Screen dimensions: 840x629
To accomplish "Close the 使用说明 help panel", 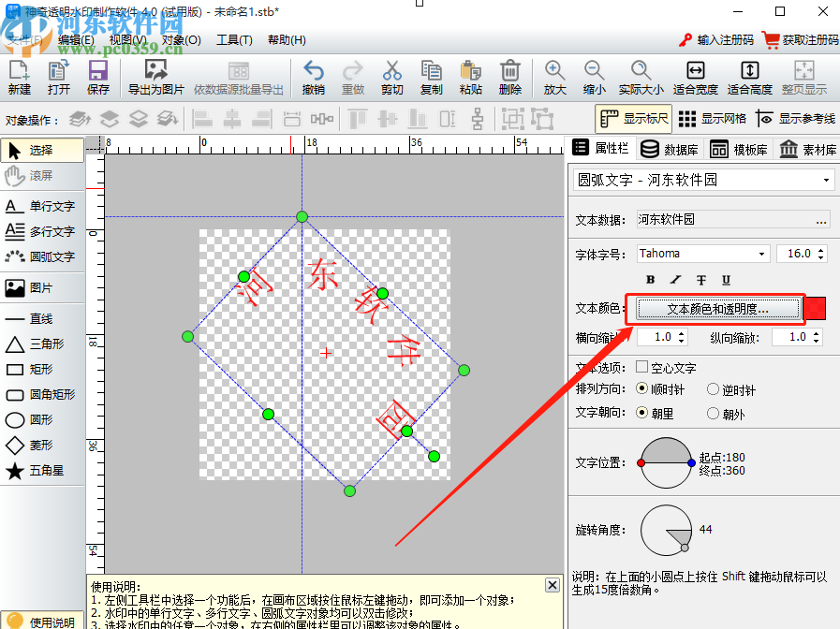I will point(552,584).
